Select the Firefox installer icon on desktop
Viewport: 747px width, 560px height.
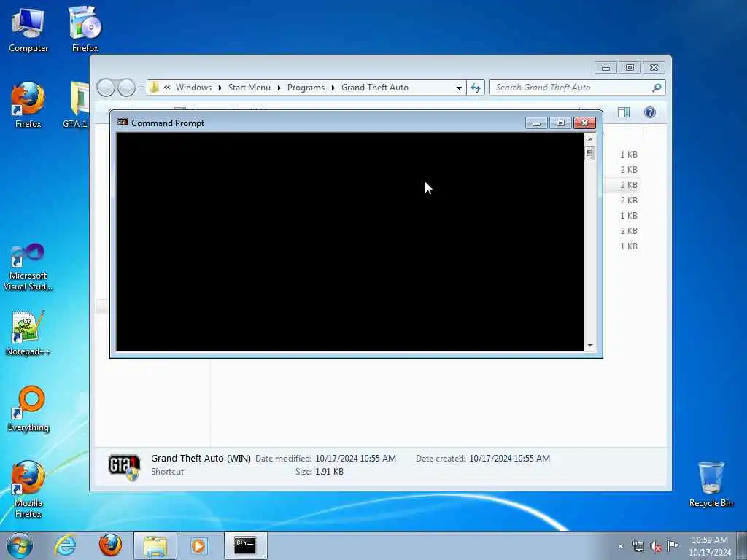[85, 29]
